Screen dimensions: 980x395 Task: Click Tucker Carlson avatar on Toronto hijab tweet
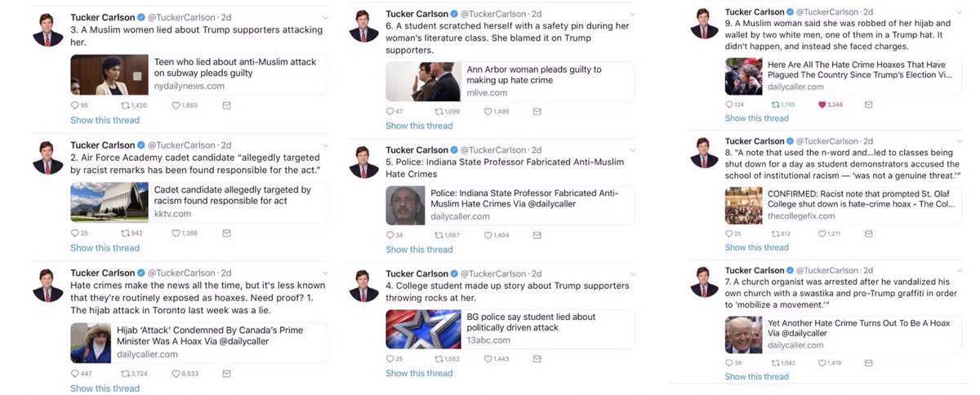[x=48, y=286]
